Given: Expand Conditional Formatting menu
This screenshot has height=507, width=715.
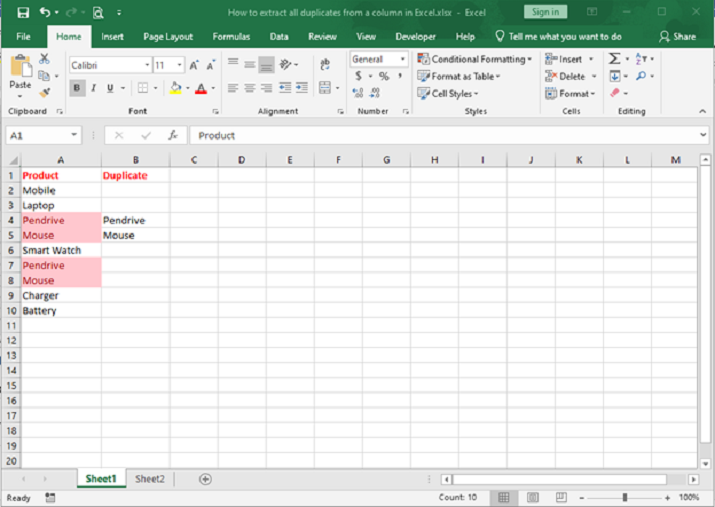Looking at the screenshot, I should pyautogui.click(x=475, y=59).
